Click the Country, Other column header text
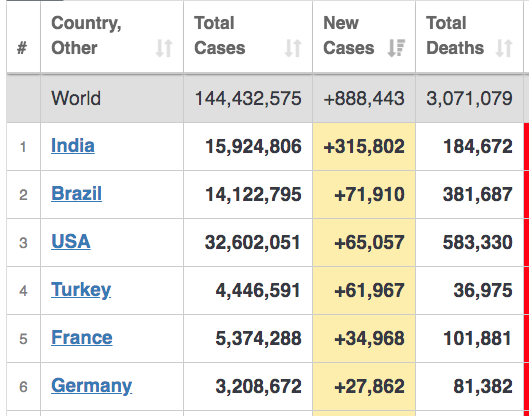This screenshot has width=529, height=416. coord(86,35)
